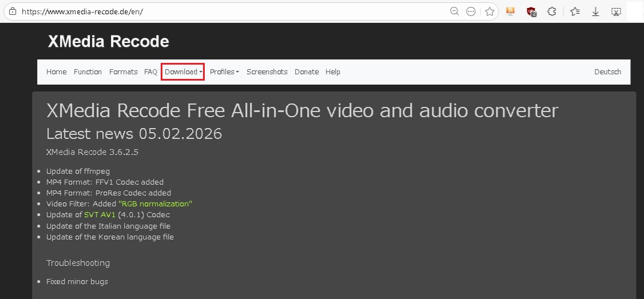Follow the "RGB normalization" link
The height and width of the screenshot is (299, 644).
point(155,204)
